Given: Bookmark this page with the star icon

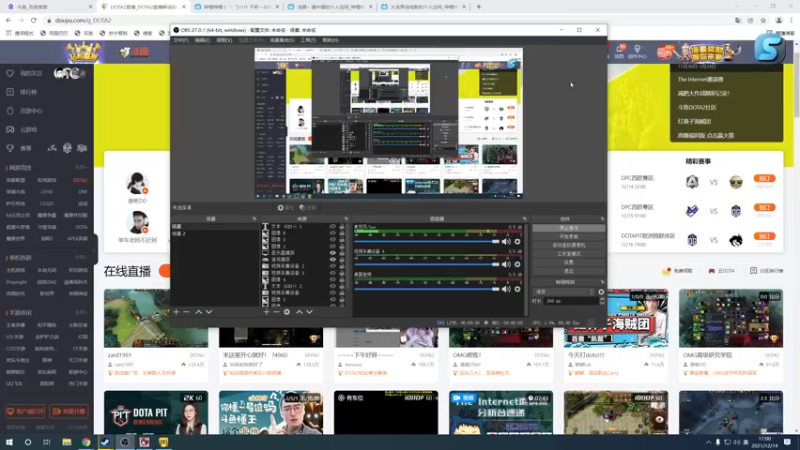Looking at the screenshot, I should coord(763,20).
